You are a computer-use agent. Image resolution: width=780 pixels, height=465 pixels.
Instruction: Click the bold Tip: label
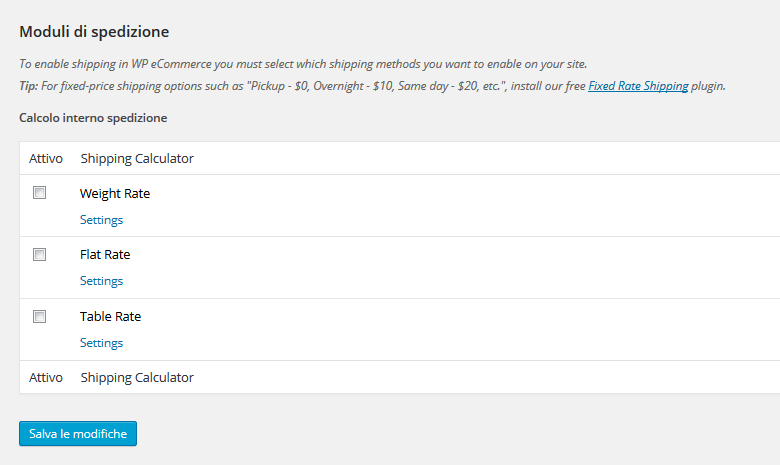coord(28,86)
